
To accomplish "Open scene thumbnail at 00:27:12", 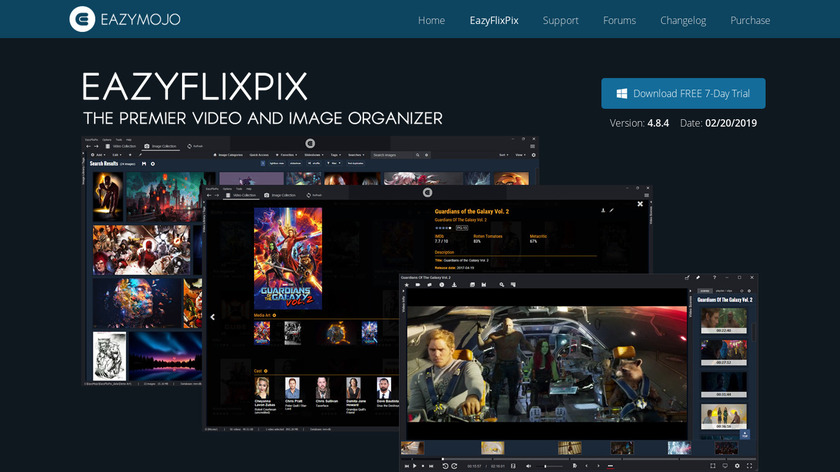I will [x=724, y=353].
